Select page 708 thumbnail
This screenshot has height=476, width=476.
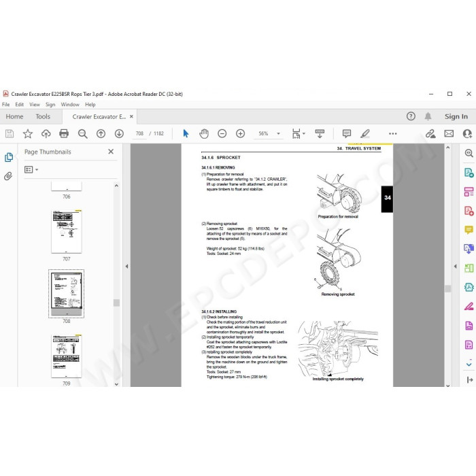pyautogui.click(x=67, y=294)
